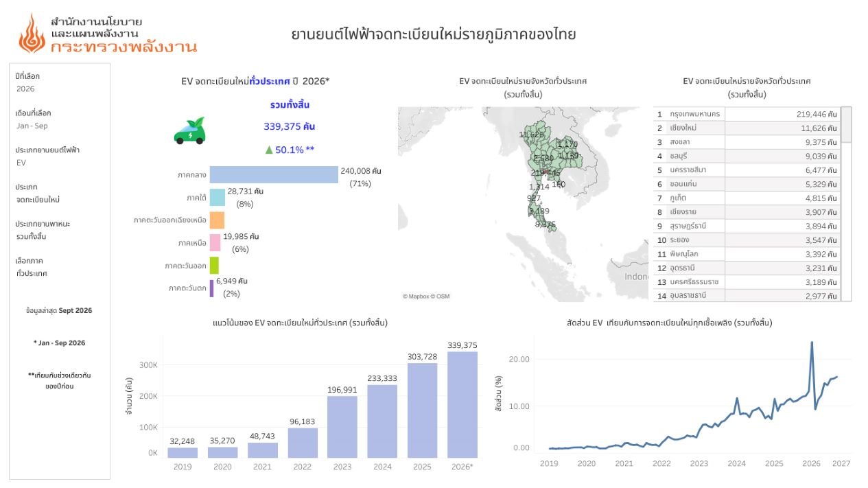Select the สงขลา row in the table
Image resolution: width=868 pixels, height=488 pixels.
point(747,142)
